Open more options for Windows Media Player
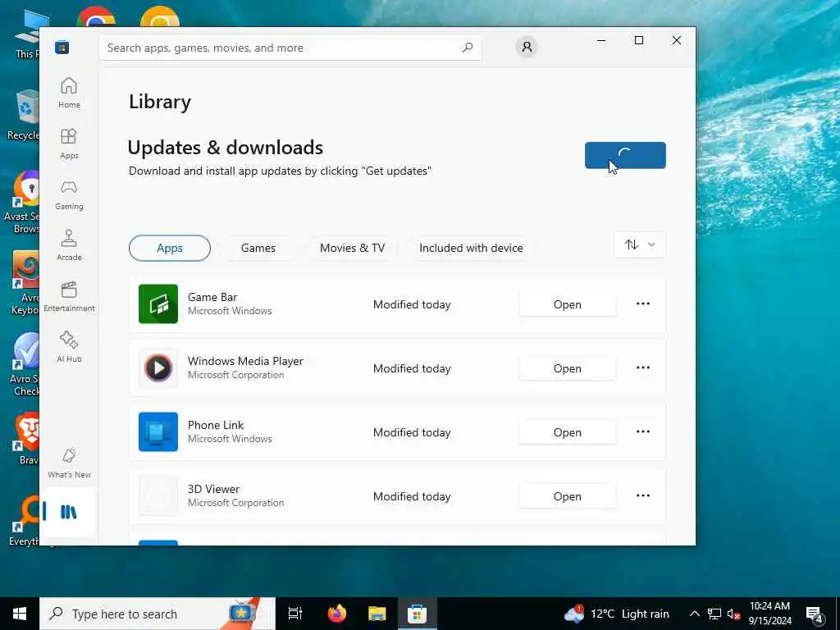This screenshot has width=840, height=630. point(643,368)
